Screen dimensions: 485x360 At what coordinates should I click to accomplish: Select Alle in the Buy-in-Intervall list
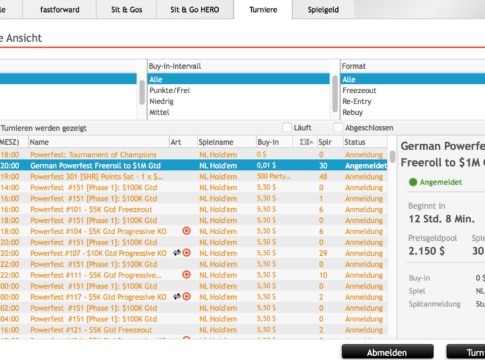click(x=239, y=79)
